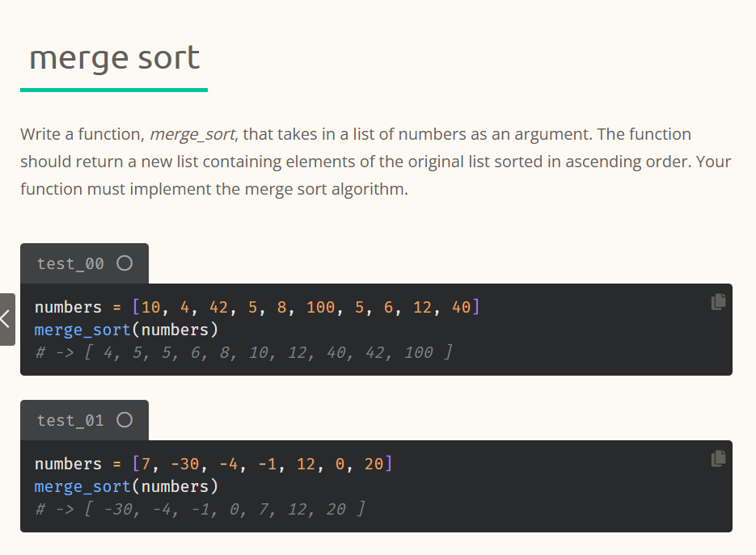
Task: Click merge_sort(numbers) call in test_01 block
Action: 126,486
